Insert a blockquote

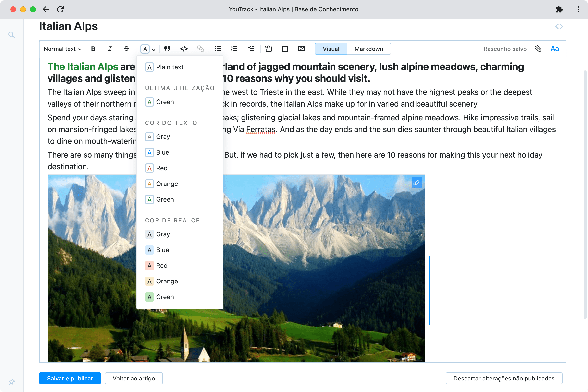(167, 49)
